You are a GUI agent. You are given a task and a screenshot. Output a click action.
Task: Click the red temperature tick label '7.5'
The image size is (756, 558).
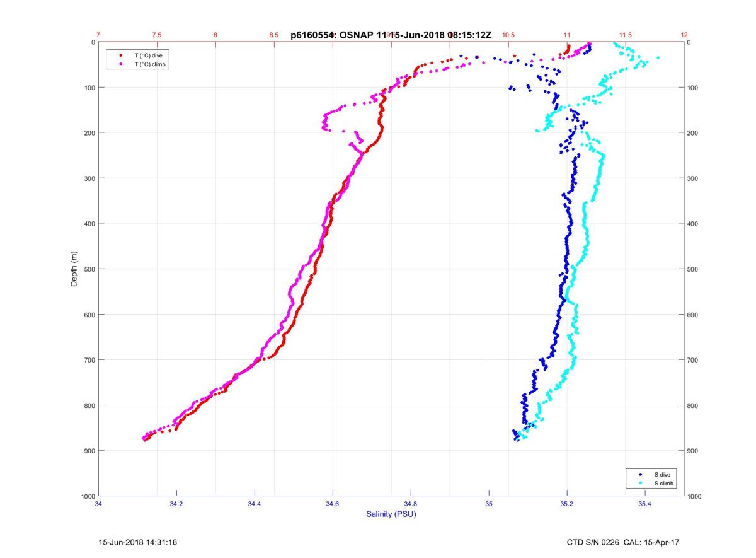157,35
